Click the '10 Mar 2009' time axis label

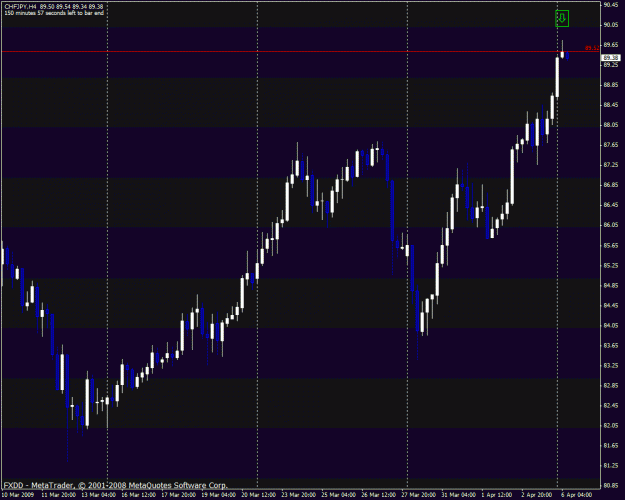pos(18,495)
